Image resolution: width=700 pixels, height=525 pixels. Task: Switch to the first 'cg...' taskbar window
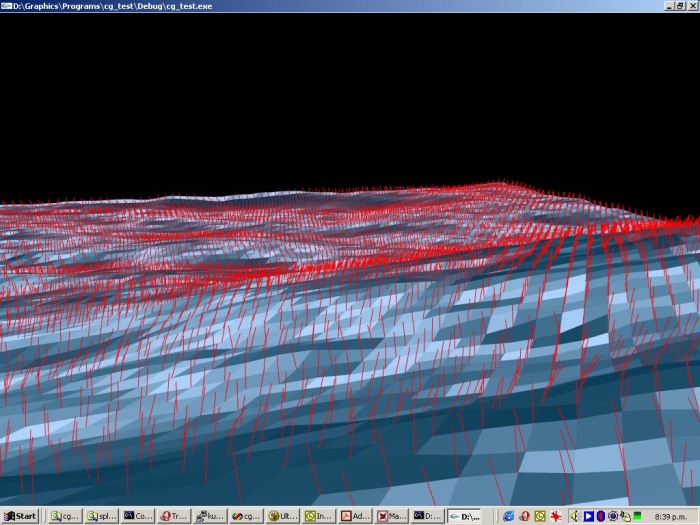point(65,516)
